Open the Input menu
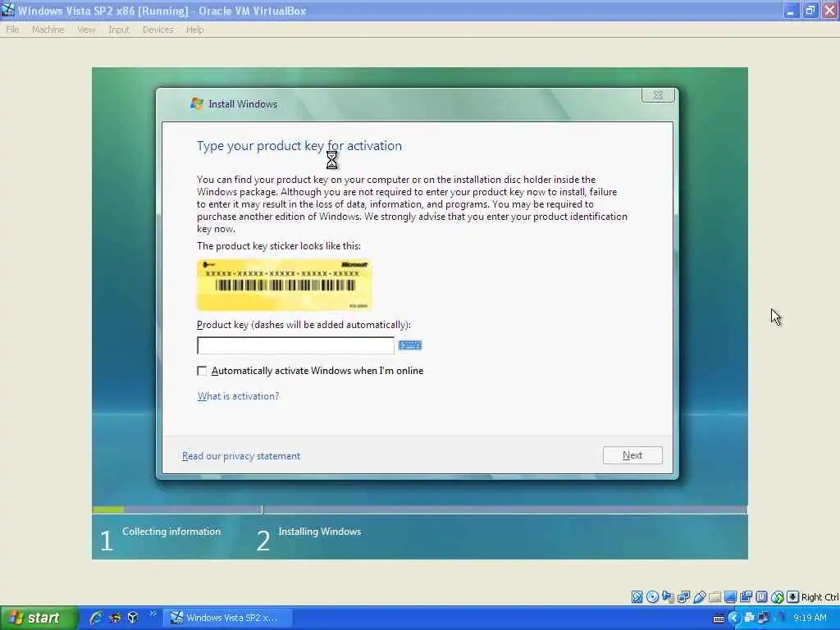The image size is (840, 630). (x=119, y=30)
